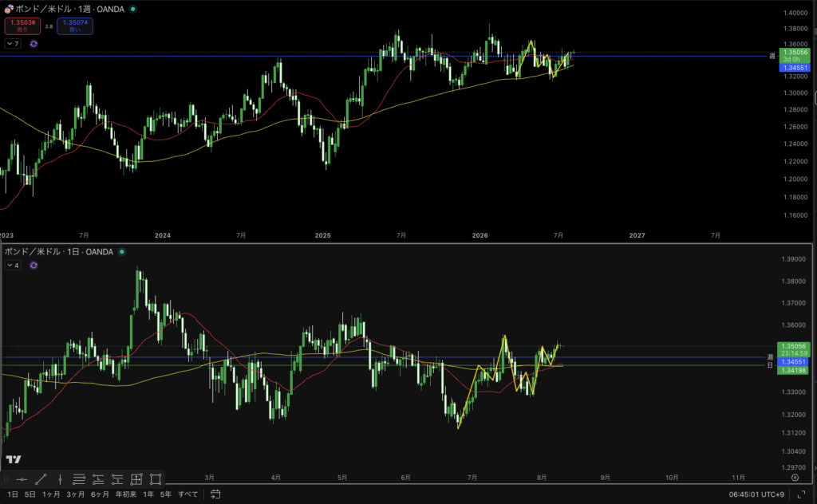Click the green 1.34198 price label on daily chart

(794, 370)
